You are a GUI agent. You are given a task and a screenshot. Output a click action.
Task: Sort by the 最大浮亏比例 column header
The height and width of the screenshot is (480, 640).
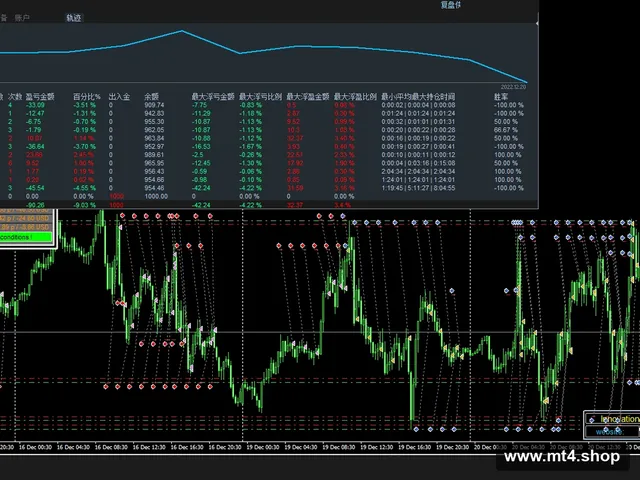[260, 97]
